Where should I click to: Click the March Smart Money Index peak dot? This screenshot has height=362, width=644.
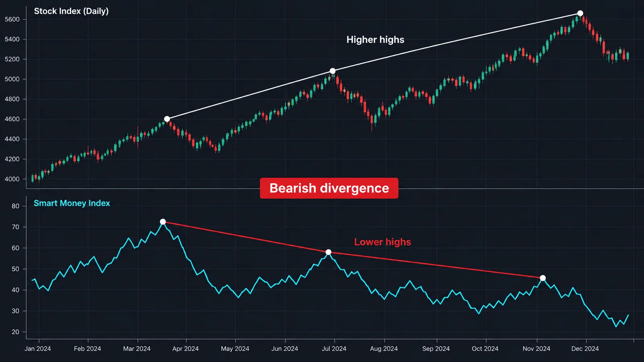click(x=163, y=222)
